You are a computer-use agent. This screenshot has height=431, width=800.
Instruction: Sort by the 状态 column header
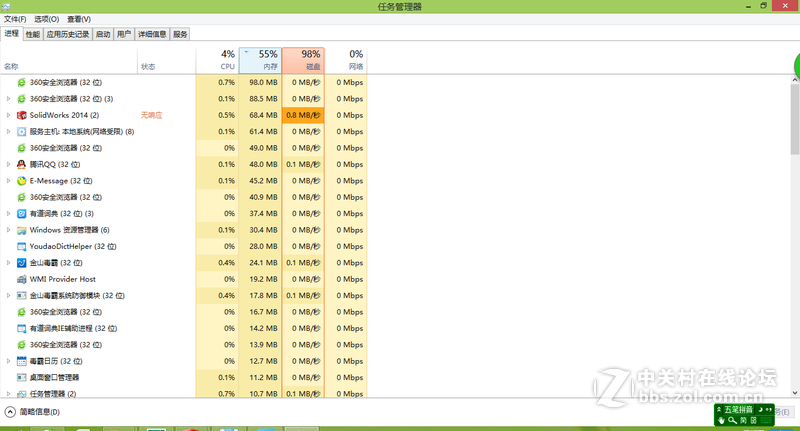[166, 60]
